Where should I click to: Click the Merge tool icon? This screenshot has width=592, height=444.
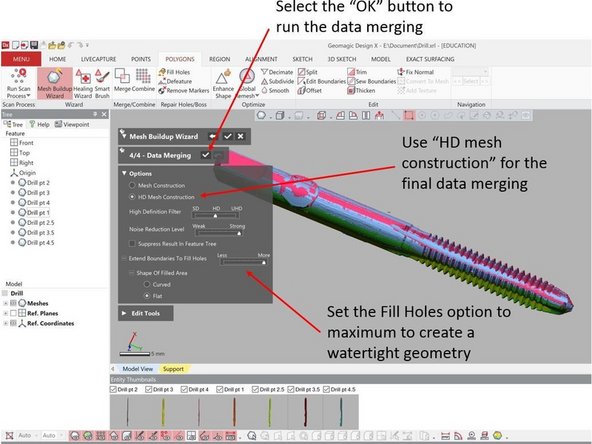point(122,80)
